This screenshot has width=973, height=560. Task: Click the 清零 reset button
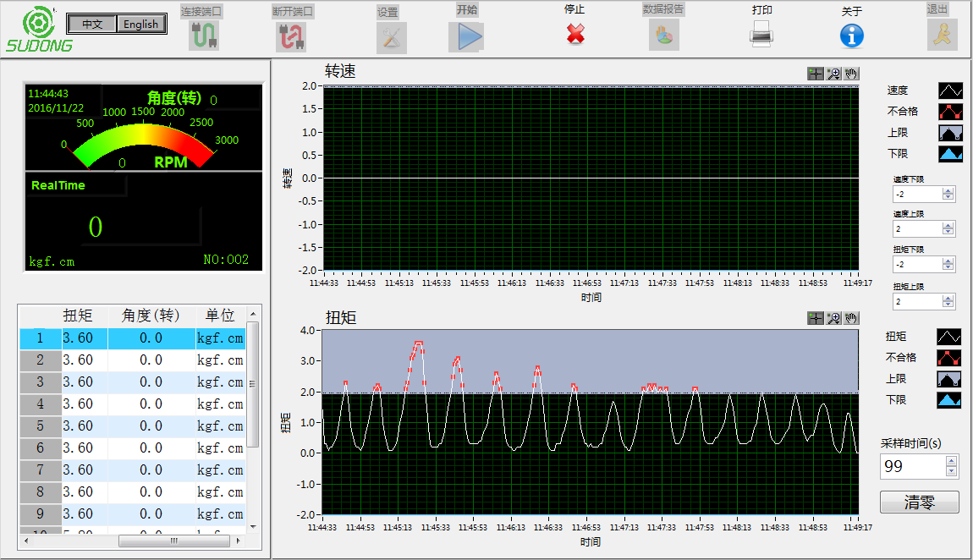coord(920,502)
